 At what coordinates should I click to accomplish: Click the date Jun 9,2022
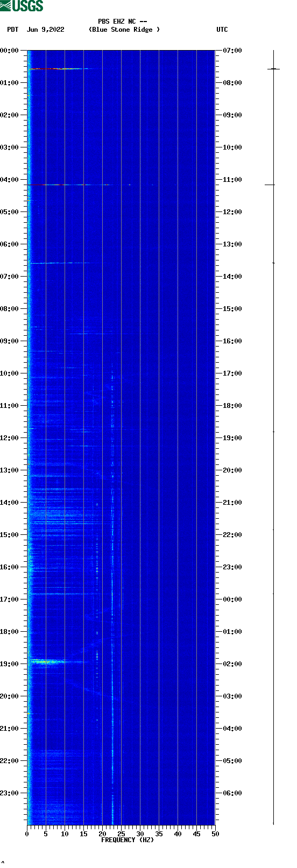[46, 30]
